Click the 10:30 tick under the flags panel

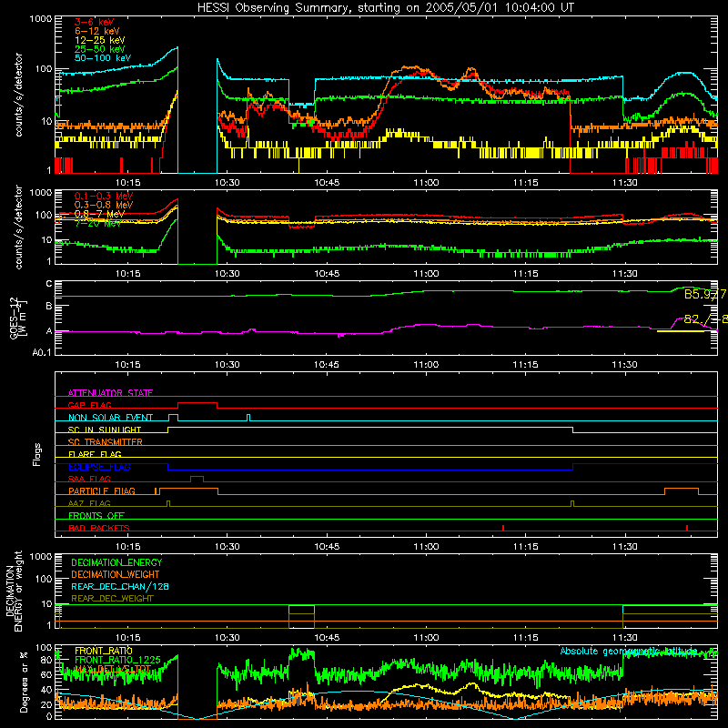click(227, 547)
